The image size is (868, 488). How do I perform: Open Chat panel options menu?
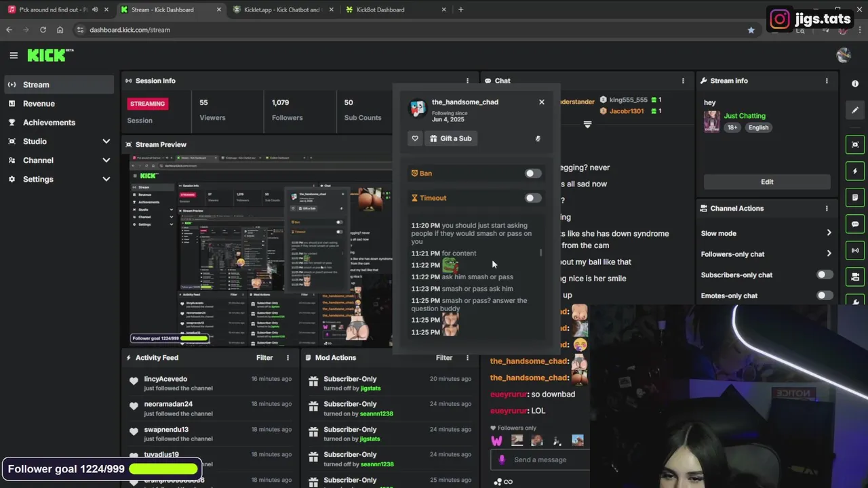(x=683, y=81)
